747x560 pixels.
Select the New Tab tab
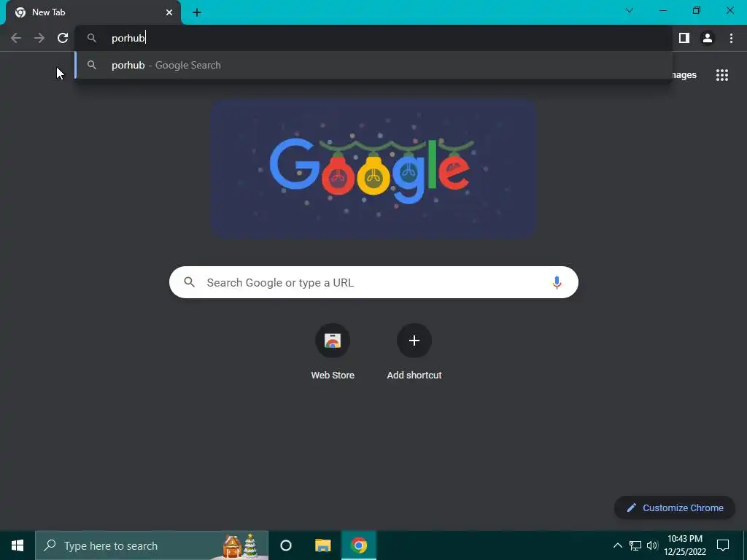point(93,13)
